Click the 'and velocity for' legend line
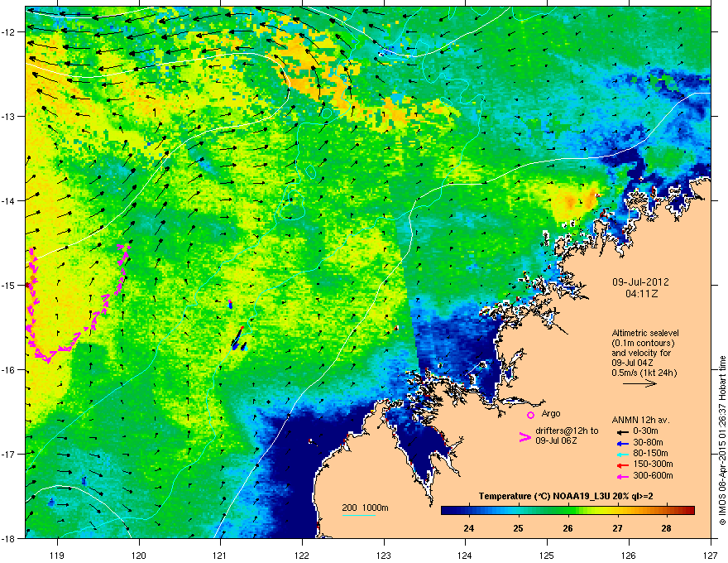Image resolution: width=728 pixels, height=563 pixels. point(642,353)
